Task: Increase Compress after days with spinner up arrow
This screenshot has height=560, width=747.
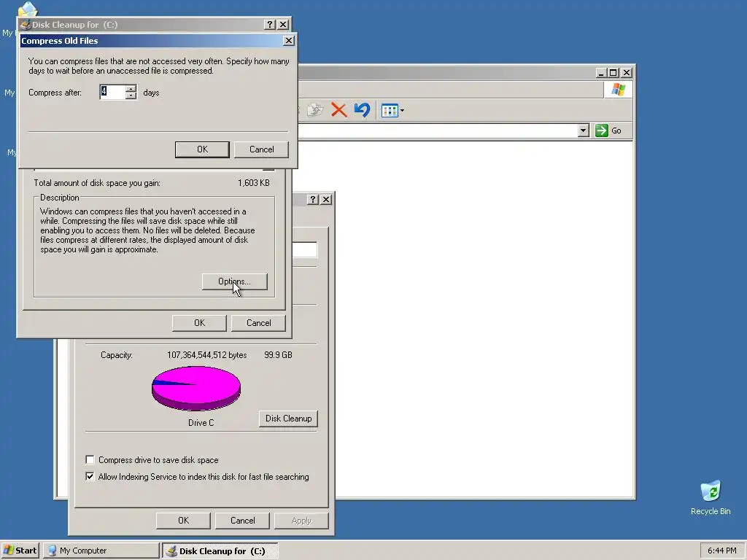Action: (131, 88)
